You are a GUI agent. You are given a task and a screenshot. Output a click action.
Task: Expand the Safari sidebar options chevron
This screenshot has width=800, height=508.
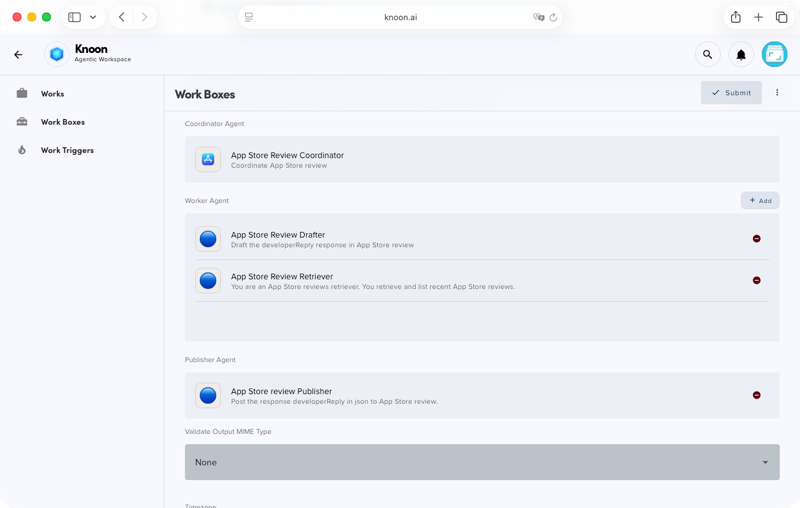pos(93,17)
